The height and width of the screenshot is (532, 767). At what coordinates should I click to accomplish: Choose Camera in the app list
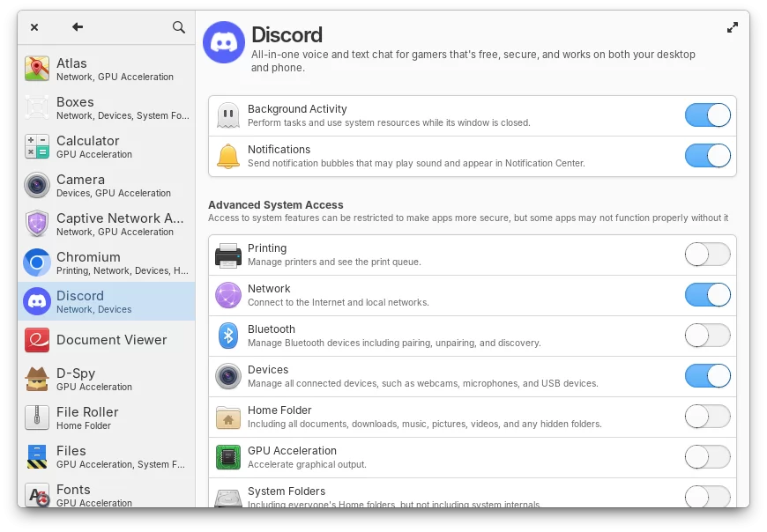click(x=106, y=185)
